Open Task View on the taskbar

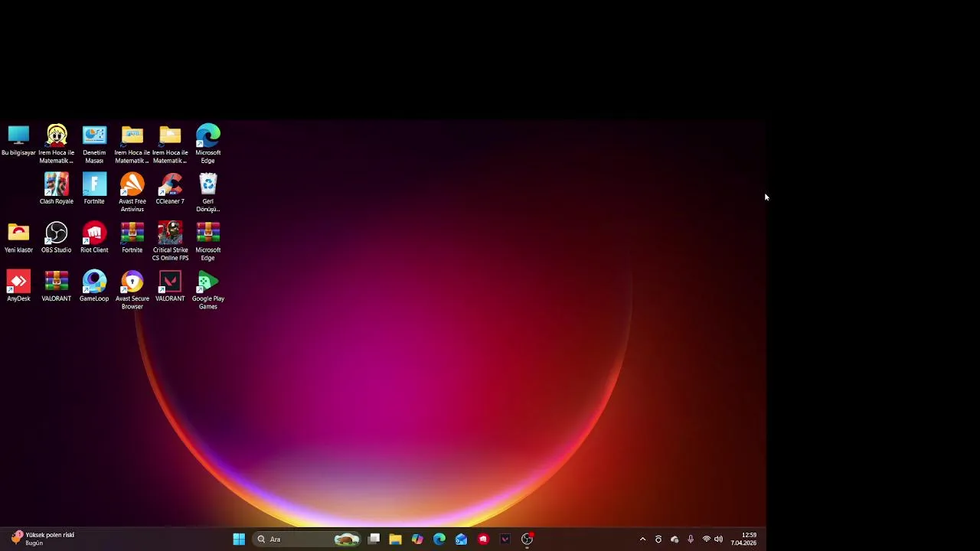coord(374,540)
